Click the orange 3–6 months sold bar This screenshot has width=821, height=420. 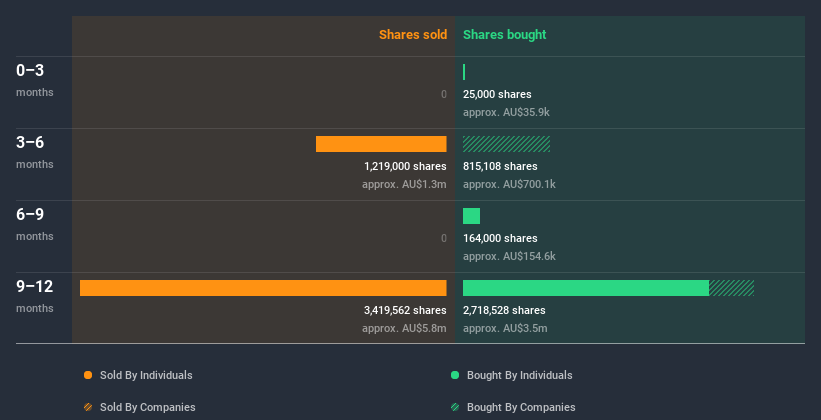tap(381, 144)
